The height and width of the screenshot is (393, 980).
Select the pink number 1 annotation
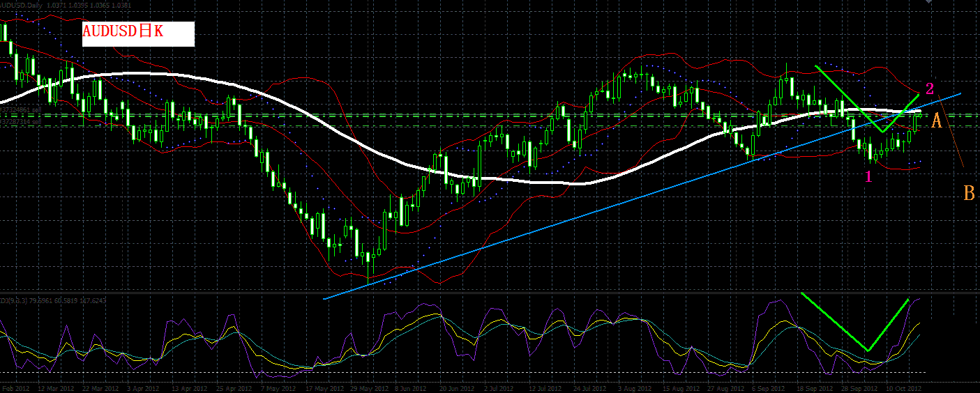868,176
